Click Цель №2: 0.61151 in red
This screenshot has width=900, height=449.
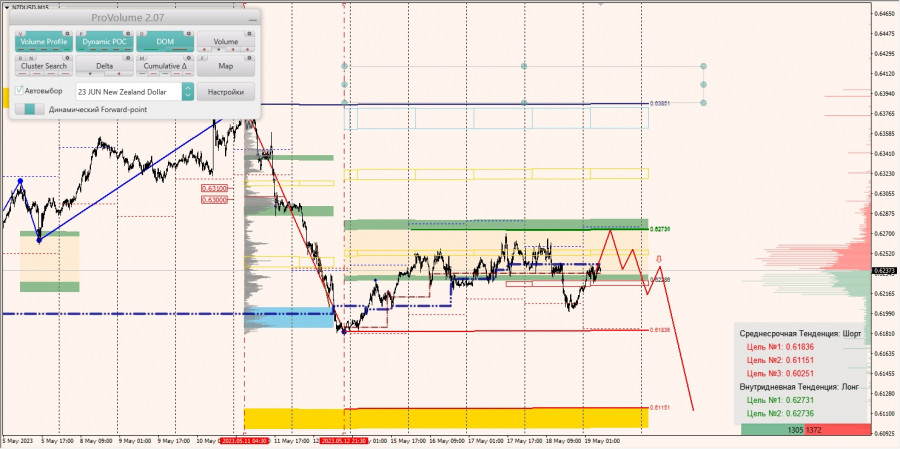point(780,360)
